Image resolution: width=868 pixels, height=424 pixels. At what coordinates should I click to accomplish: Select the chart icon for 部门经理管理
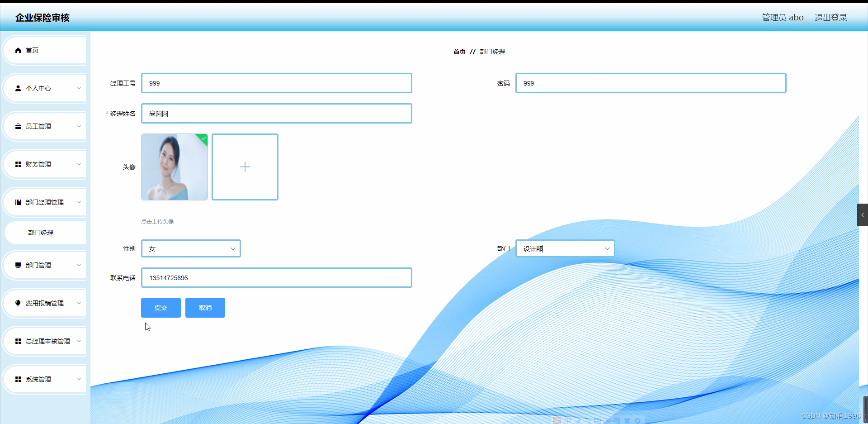click(18, 202)
